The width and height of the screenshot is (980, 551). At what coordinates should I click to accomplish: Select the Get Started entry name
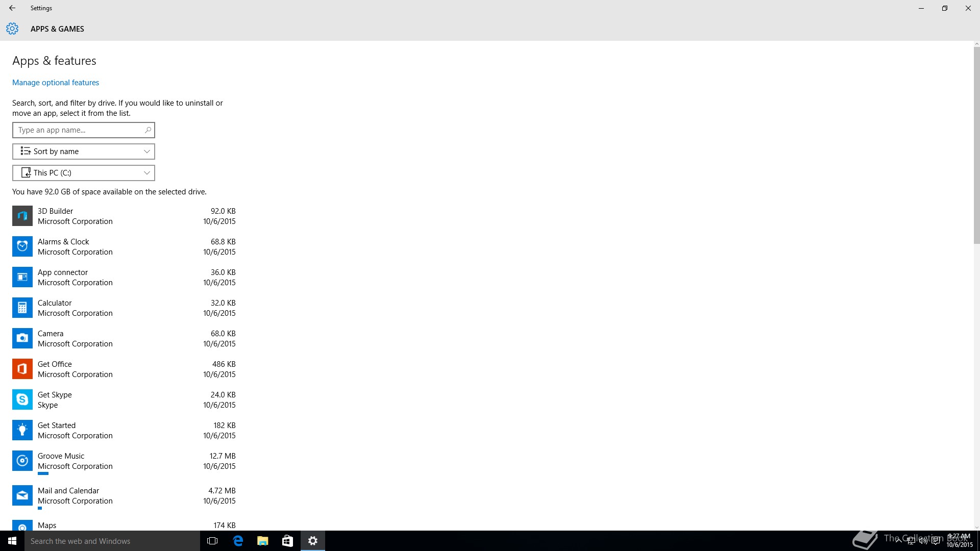(57, 425)
